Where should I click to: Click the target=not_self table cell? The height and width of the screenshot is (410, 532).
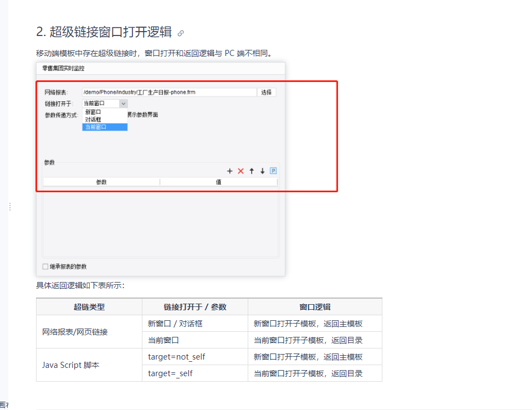[x=195, y=357]
